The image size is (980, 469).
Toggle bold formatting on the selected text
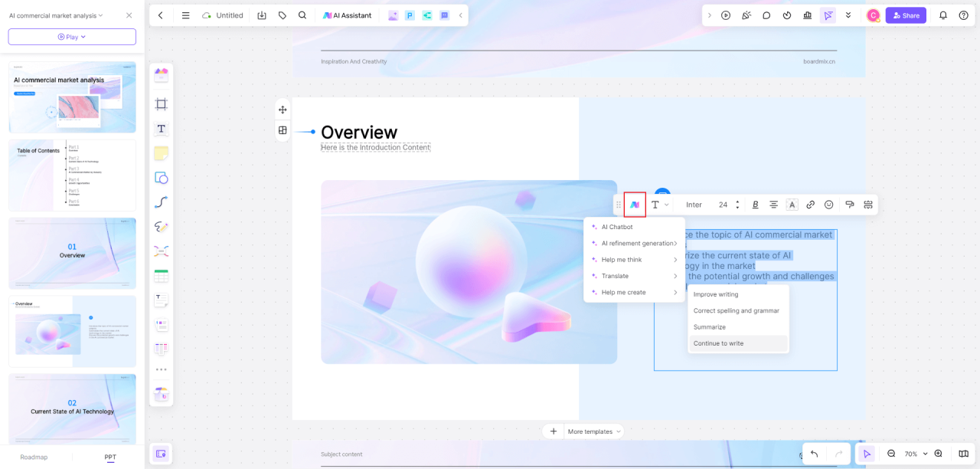coord(755,204)
